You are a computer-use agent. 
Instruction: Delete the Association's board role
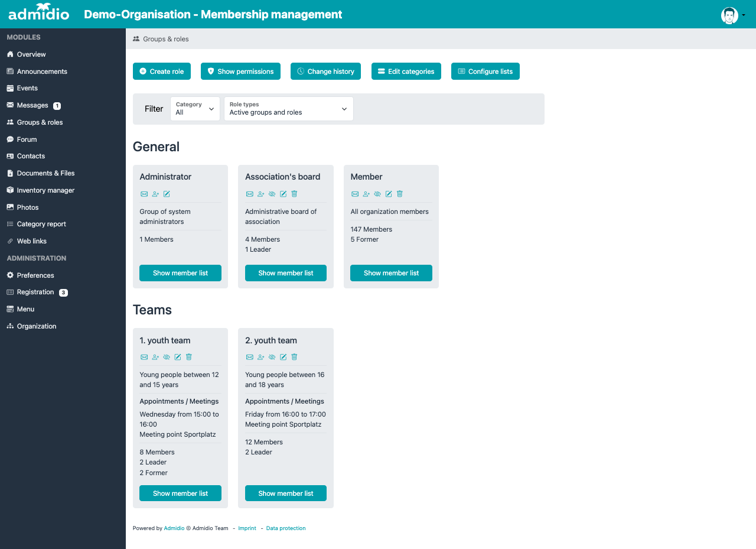coord(294,194)
